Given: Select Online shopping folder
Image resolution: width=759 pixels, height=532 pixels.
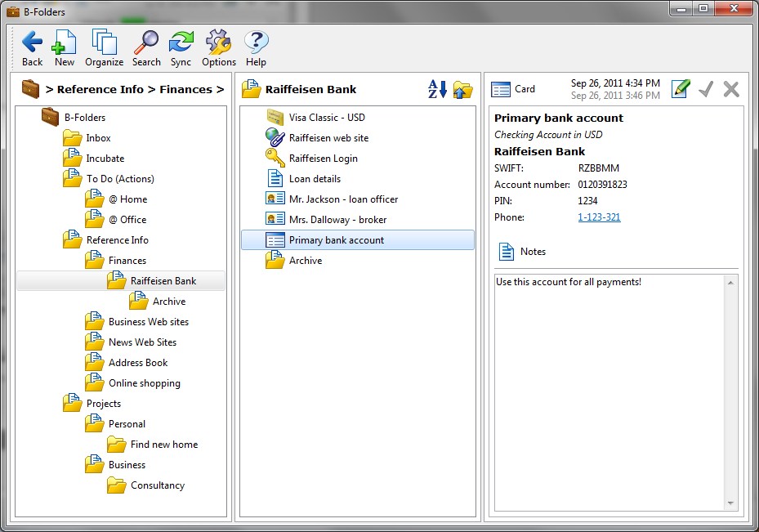Looking at the screenshot, I should pos(133,383).
